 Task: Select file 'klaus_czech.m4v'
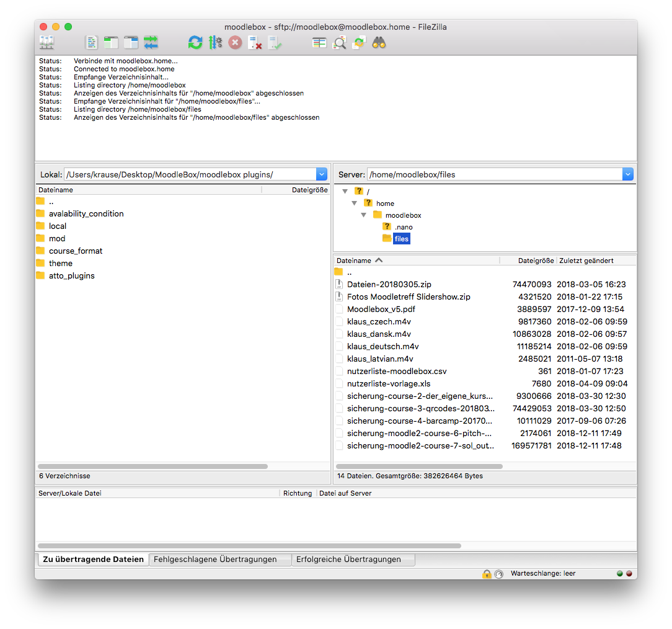coord(485,321)
